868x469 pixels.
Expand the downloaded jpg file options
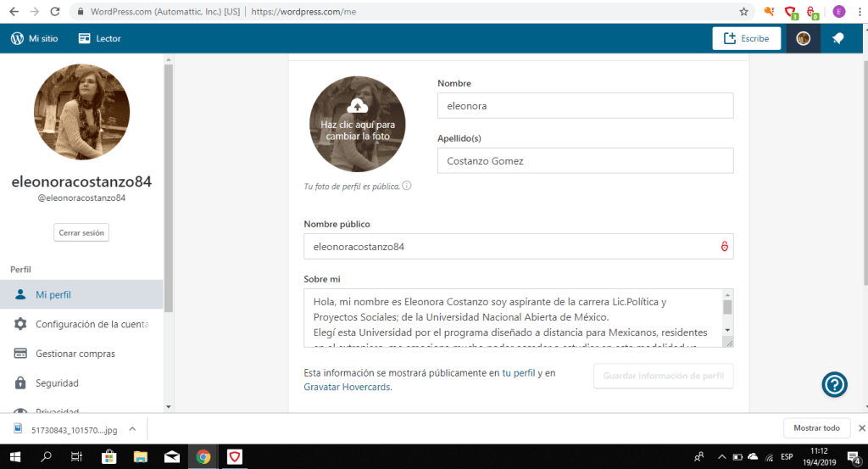point(132,429)
